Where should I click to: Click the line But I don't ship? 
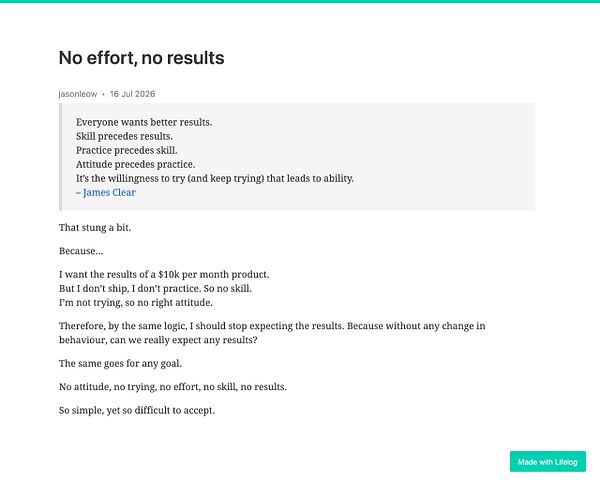click(x=155, y=288)
